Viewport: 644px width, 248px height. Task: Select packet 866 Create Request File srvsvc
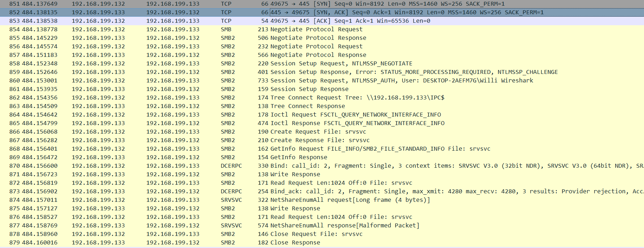322,132
